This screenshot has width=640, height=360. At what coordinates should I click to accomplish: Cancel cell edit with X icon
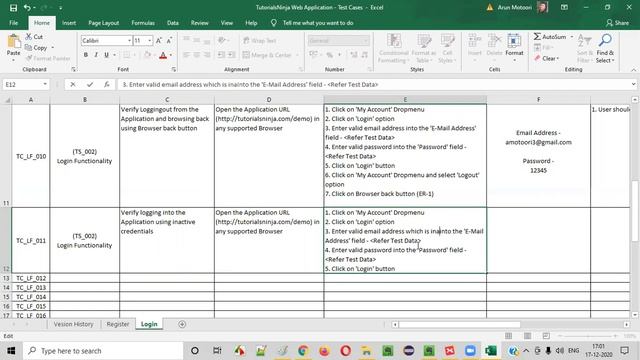tap(73, 84)
